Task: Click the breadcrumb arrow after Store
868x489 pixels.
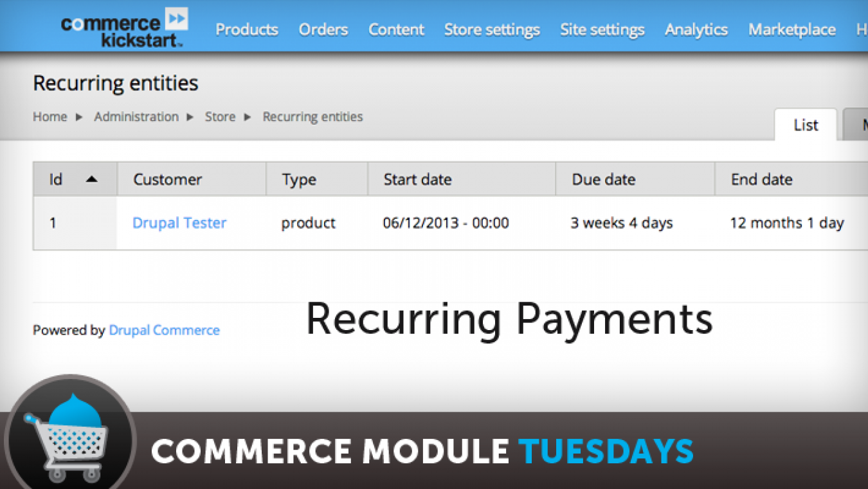Action: [246, 117]
